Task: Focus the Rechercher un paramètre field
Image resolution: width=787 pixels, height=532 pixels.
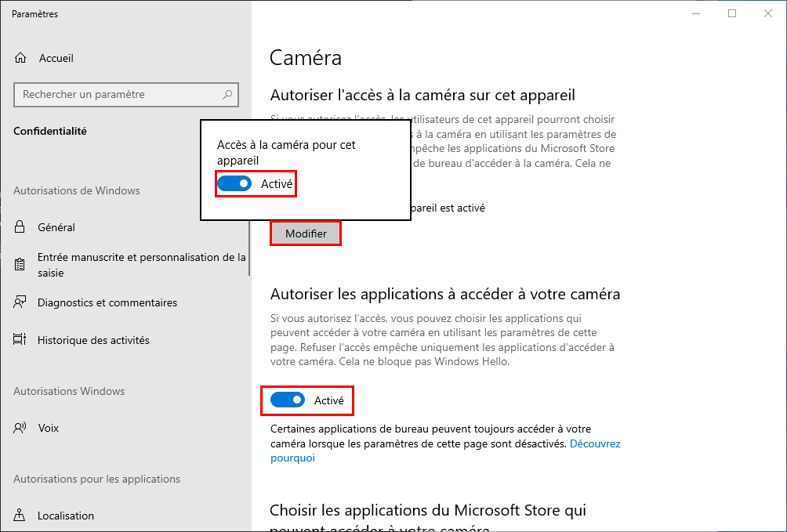Action: point(126,94)
